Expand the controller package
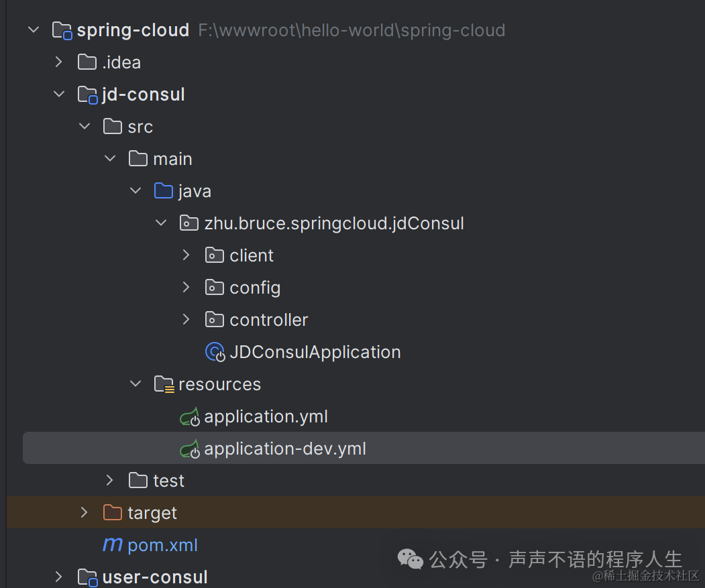 186,319
